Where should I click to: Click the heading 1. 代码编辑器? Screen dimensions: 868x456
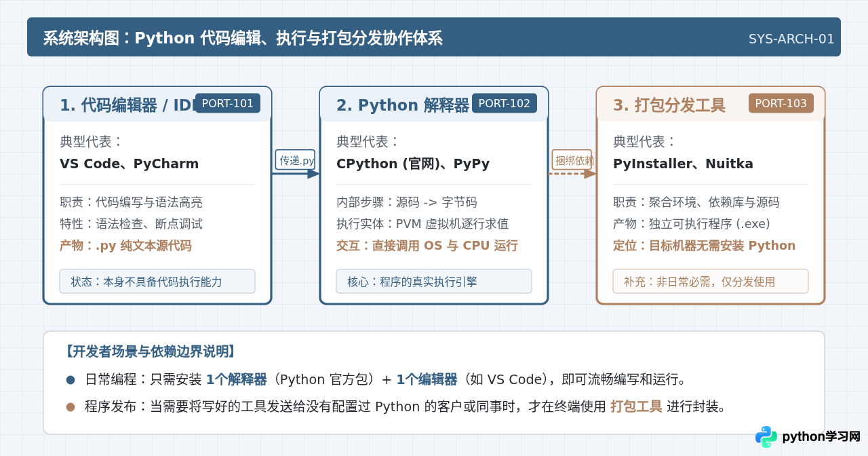[x=127, y=105]
